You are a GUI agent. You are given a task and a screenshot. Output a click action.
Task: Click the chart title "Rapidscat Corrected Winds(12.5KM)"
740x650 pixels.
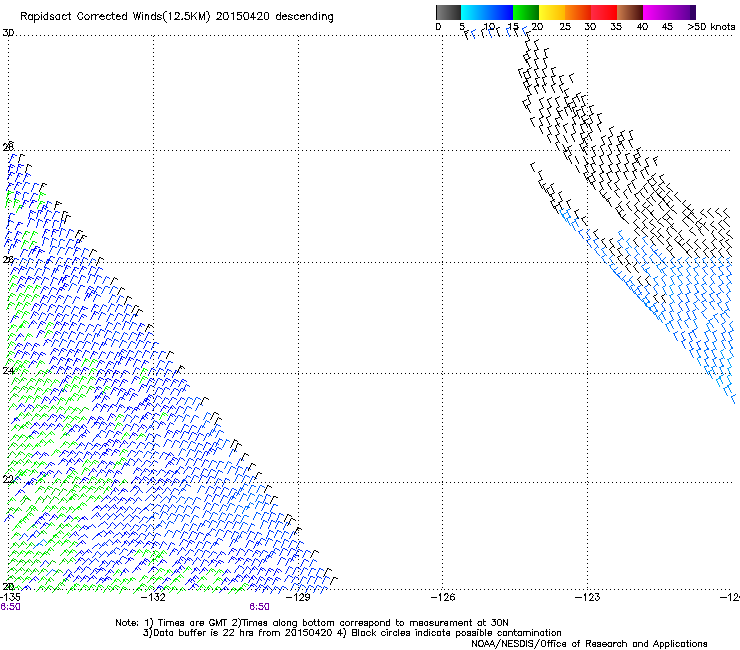(x=115, y=17)
